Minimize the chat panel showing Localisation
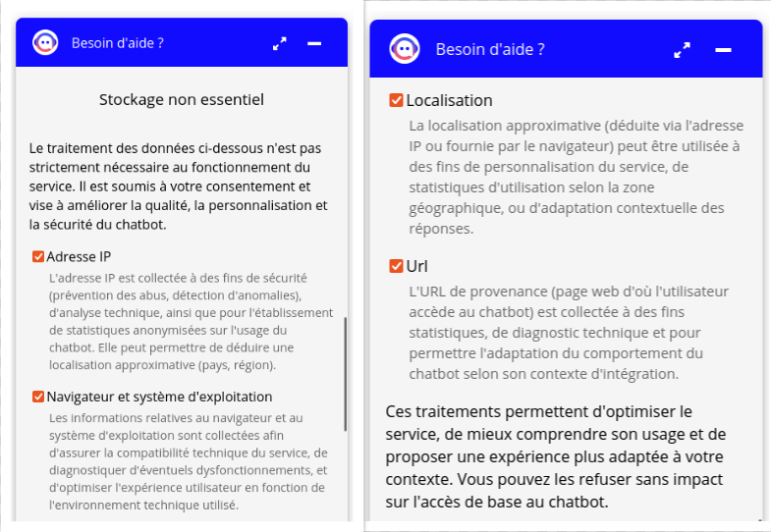Screen dimensions: 771x532 [x=723, y=50]
